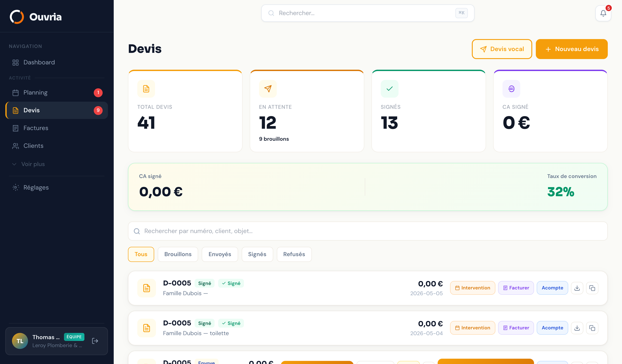Click the "0,00 €" amount of the 2026-05-04 quote
Image resolution: width=622 pixels, height=364 pixels.
tap(431, 324)
